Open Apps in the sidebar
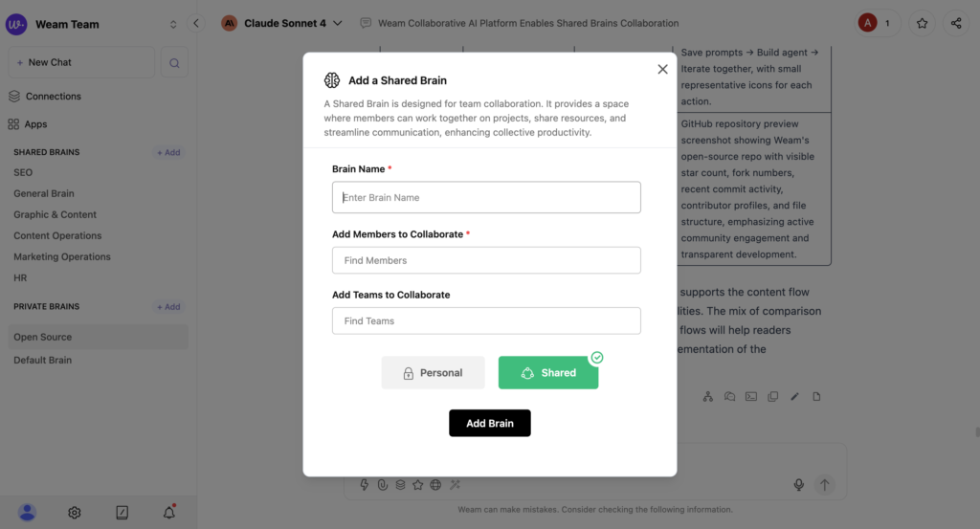This screenshot has height=529, width=980. [x=35, y=124]
